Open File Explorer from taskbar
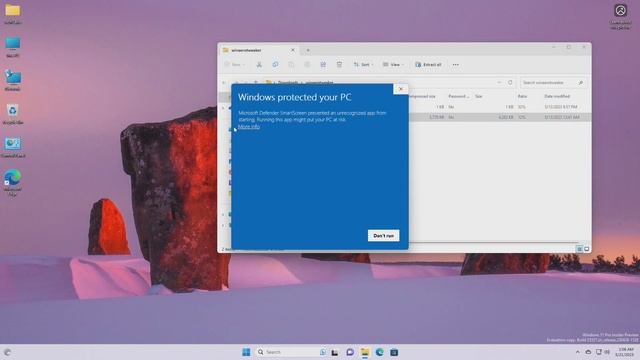The width and height of the screenshot is (640, 360). pos(364,352)
